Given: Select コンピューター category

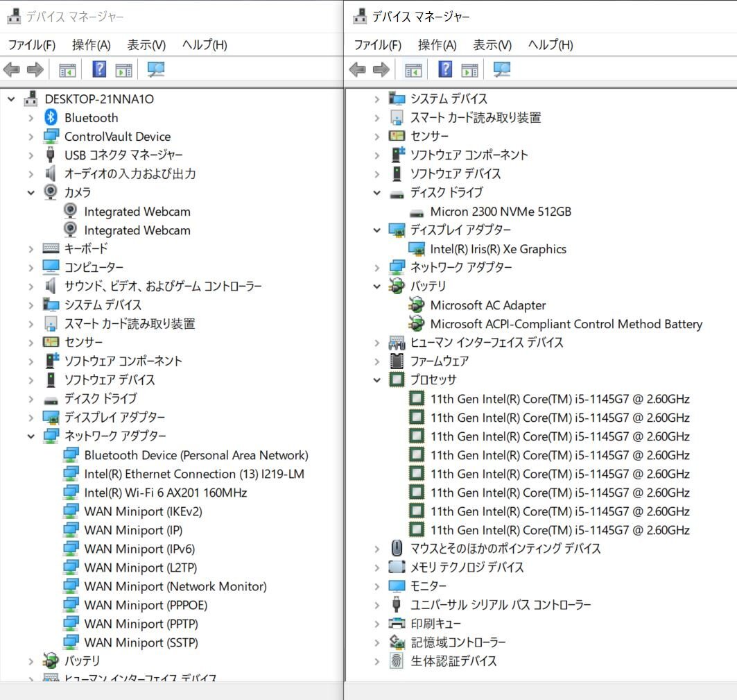Looking at the screenshot, I should coord(94,267).
